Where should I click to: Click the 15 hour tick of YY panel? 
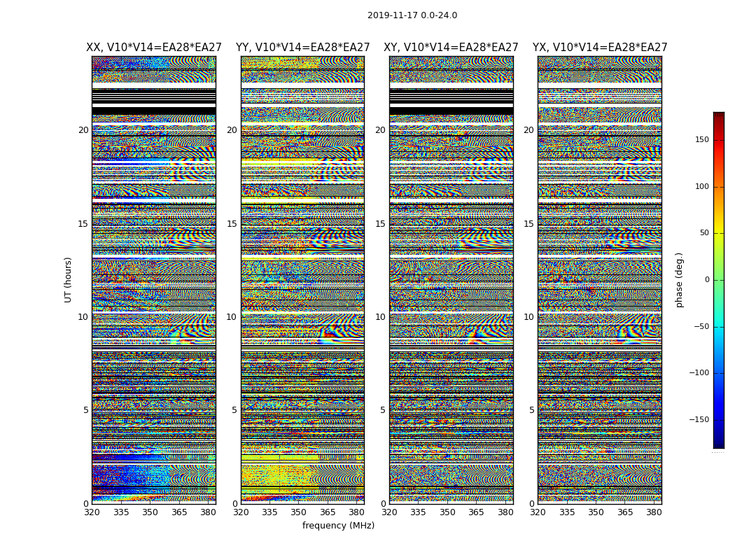point(232,224)
